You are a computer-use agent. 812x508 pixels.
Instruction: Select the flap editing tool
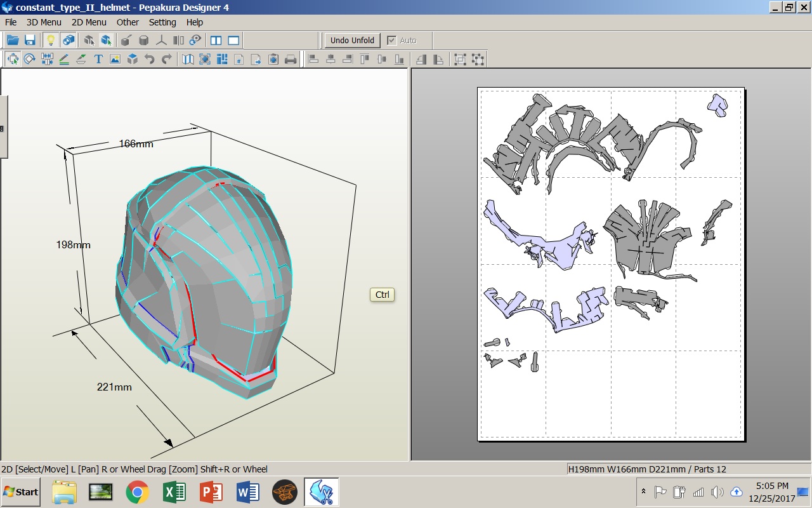click(x=81, y=59)
